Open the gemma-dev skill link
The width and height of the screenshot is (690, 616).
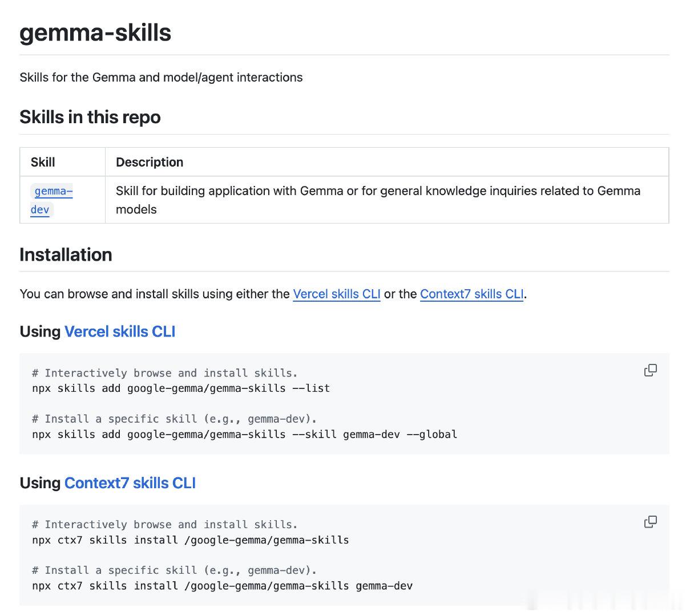51,200
